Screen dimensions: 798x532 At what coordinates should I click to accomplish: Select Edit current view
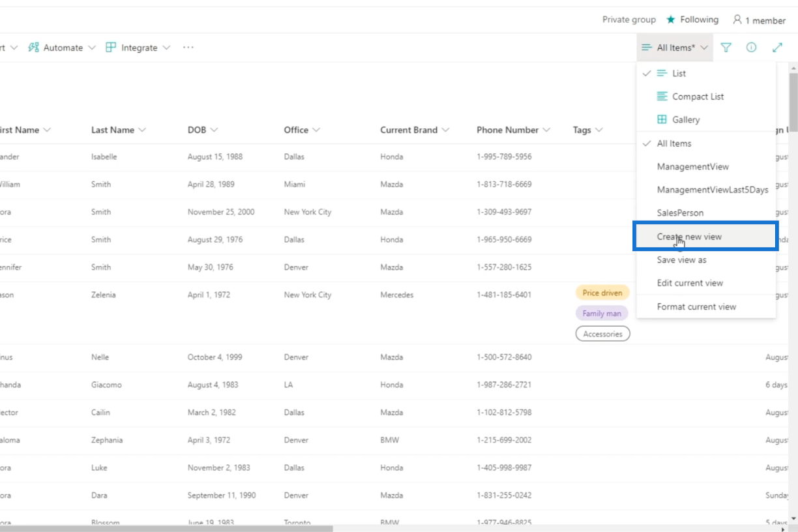(x=706, y=283)
